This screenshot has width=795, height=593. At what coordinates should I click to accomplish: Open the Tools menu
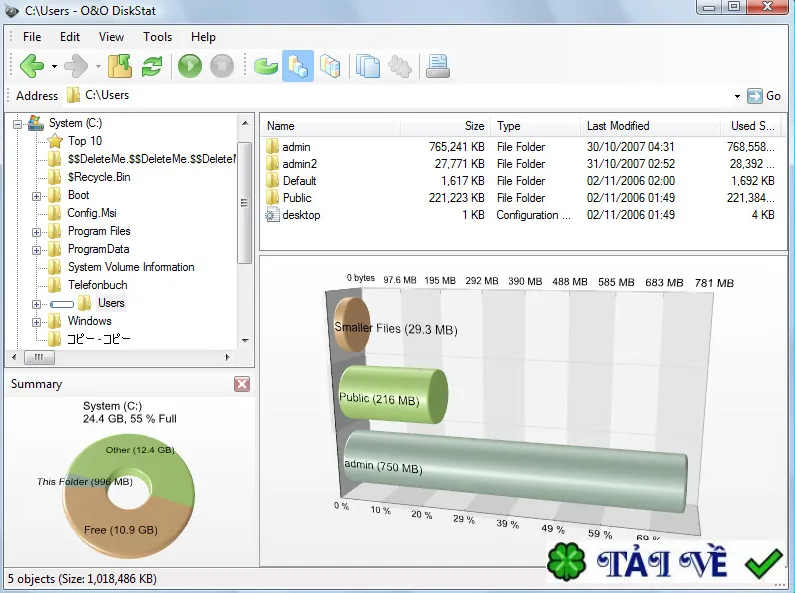click(x=157, y=37)
